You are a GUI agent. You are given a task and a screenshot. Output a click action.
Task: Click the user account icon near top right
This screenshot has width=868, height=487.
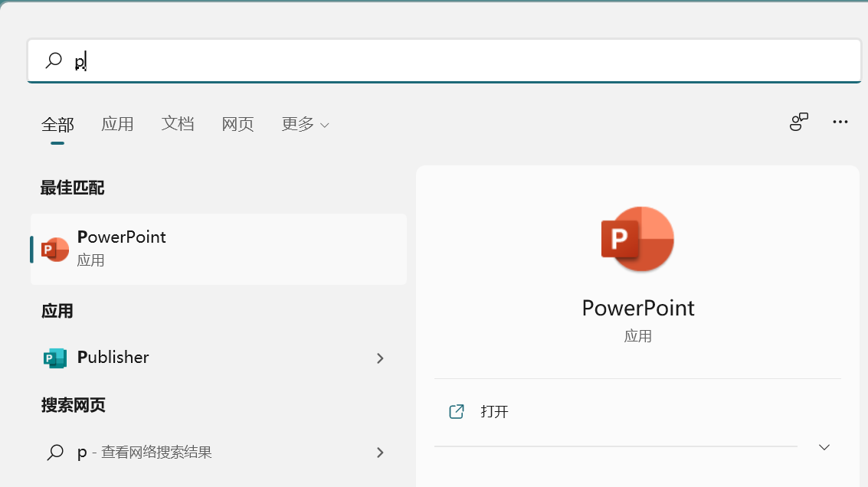click(798, 122)
